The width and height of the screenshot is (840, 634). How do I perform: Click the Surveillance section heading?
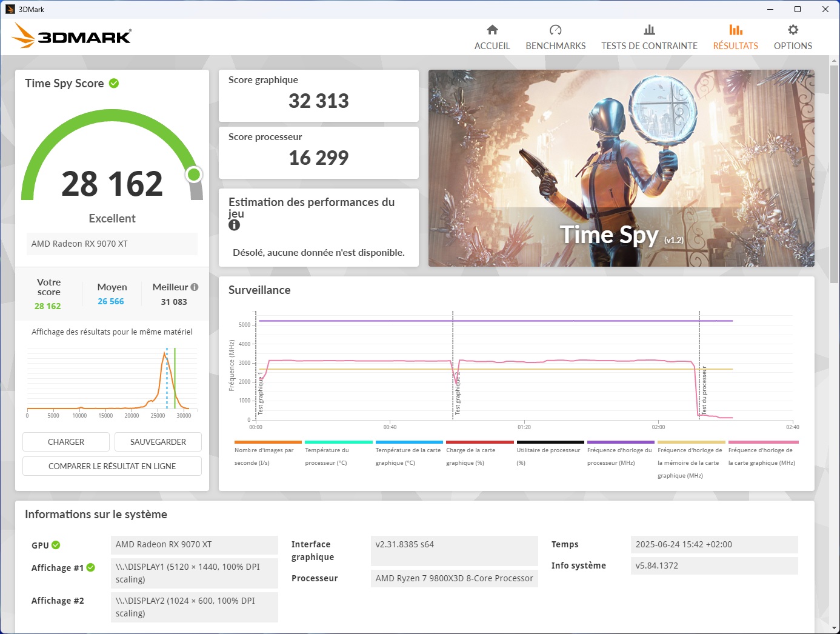coord(259,290)
